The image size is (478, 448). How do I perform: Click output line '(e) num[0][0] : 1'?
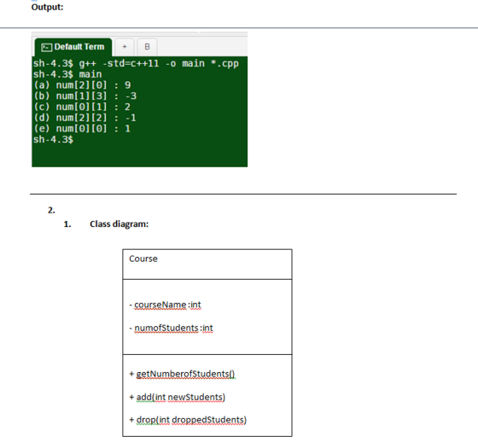[82, 129]
